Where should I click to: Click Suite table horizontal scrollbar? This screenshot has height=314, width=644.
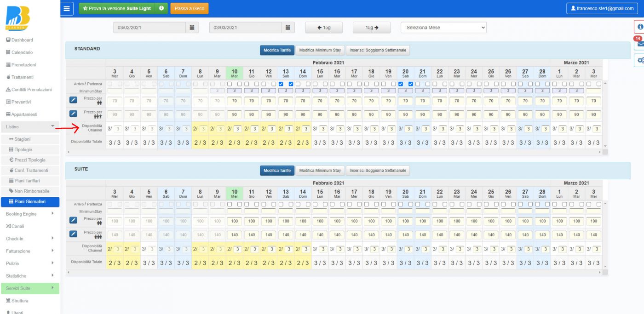tap(334, 272)
